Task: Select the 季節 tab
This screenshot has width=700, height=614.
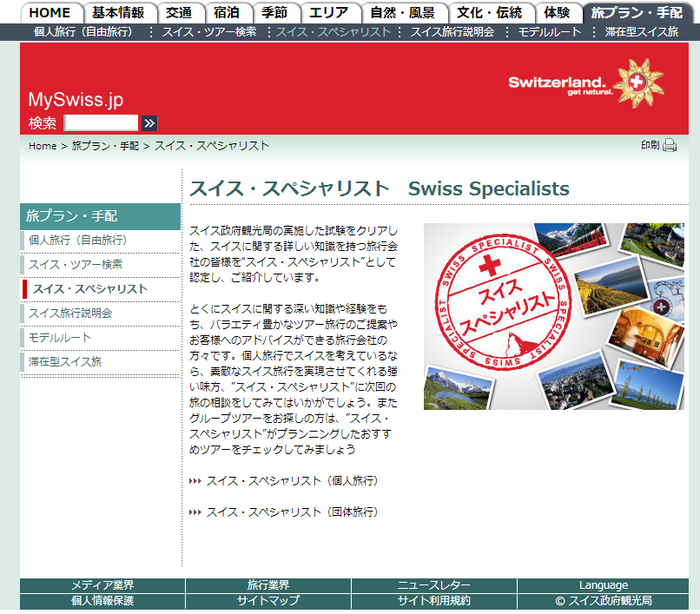Action: (x=275, y=12)
